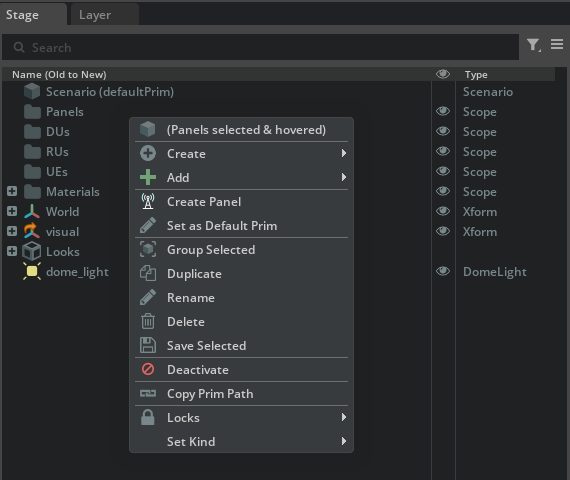Choose Duplicate in context menu
Viewport: 570px width, 480px height.
pos(241,274)
